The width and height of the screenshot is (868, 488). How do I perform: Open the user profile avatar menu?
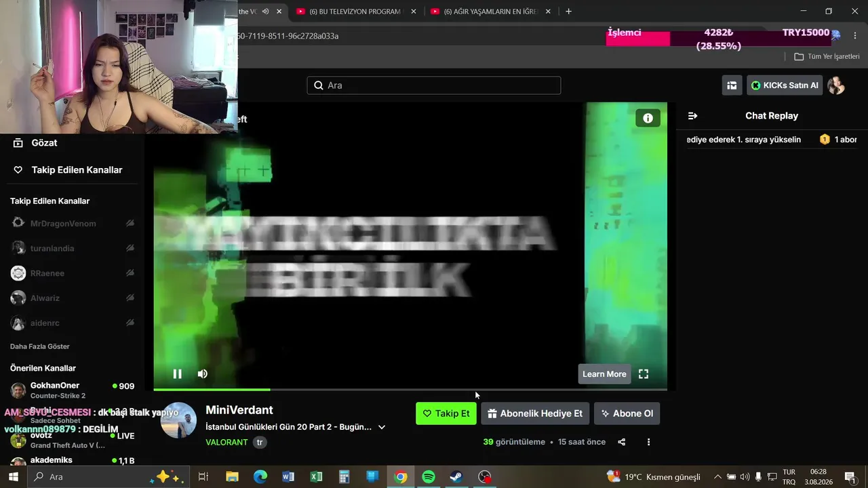[836, 85]
